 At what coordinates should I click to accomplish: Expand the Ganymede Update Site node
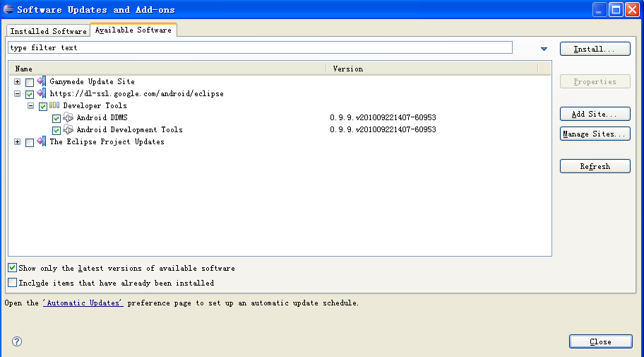[x=17, y=81]
